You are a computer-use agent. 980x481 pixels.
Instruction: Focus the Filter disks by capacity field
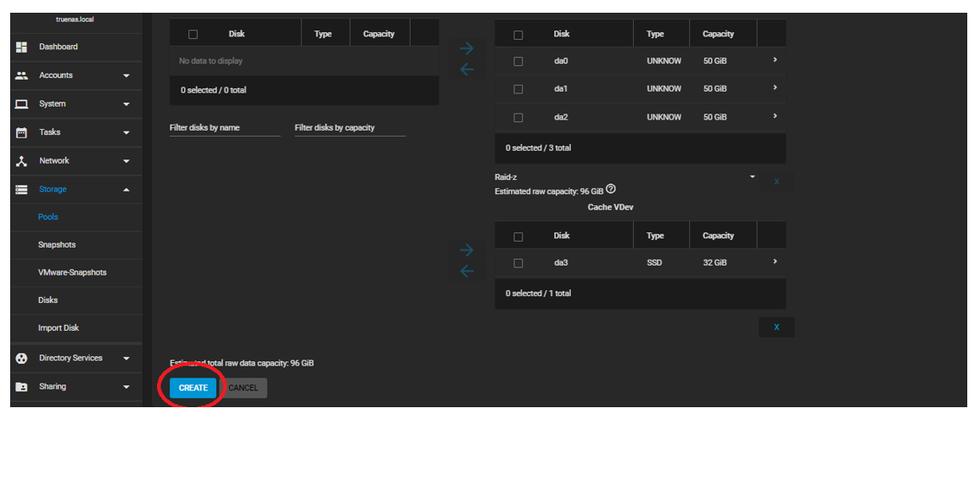coord(350,127)
